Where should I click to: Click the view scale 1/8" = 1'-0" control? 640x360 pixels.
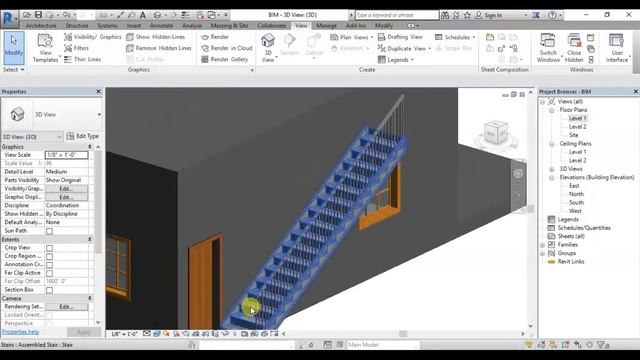coord(124,334)
